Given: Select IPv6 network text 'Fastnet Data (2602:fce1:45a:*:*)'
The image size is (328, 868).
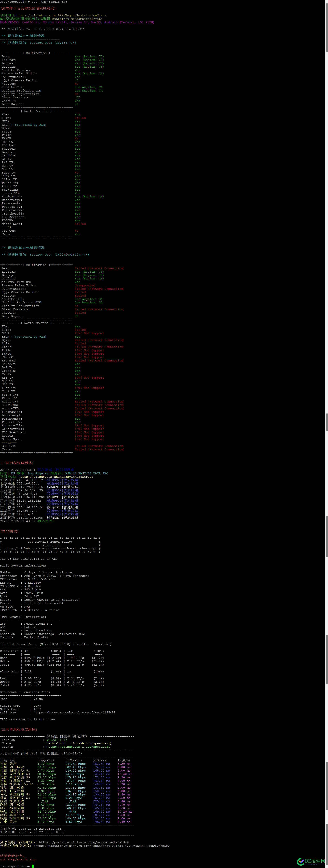Looking at the screenshot, I should coord(59,255).
